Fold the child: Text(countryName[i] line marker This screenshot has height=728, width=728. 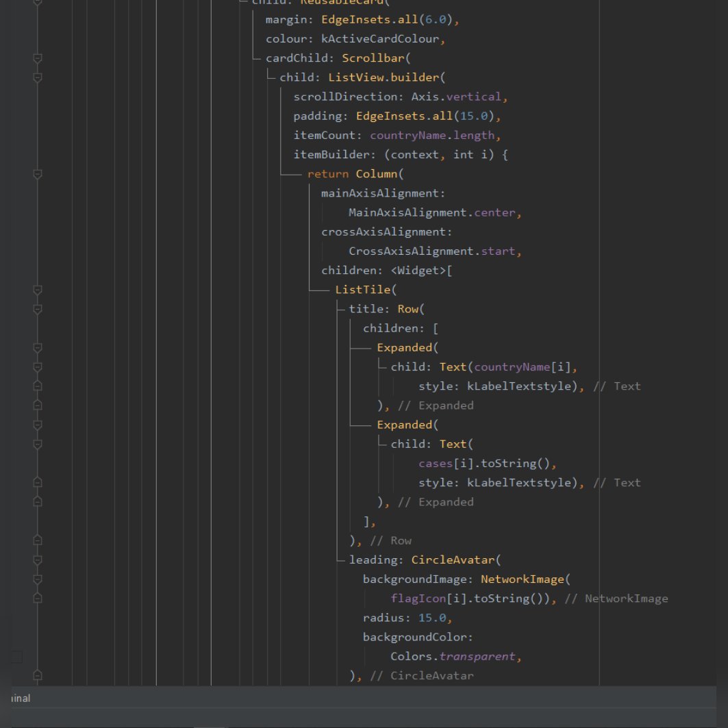tap(38, 367)
